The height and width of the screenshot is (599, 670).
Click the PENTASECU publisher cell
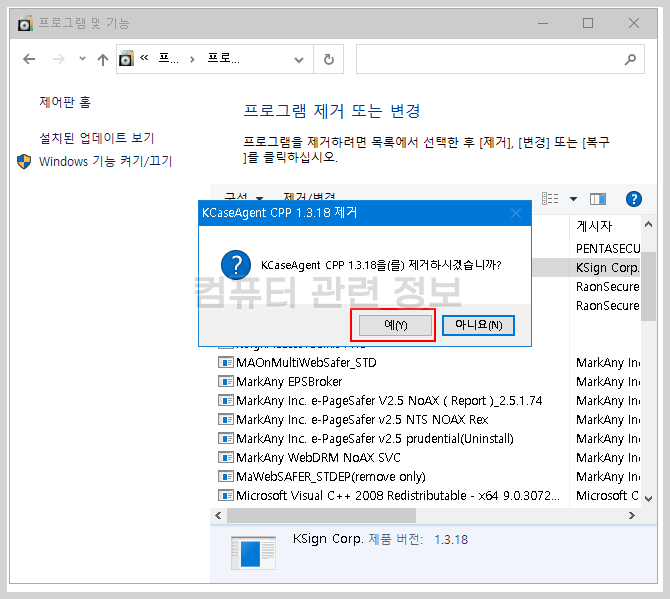click(608, 249)
